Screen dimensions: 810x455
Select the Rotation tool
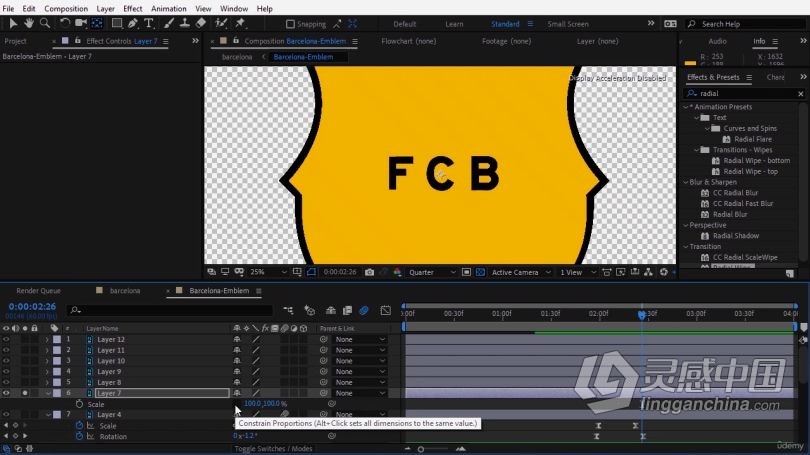pyautogui.click(x=65, y=23)
